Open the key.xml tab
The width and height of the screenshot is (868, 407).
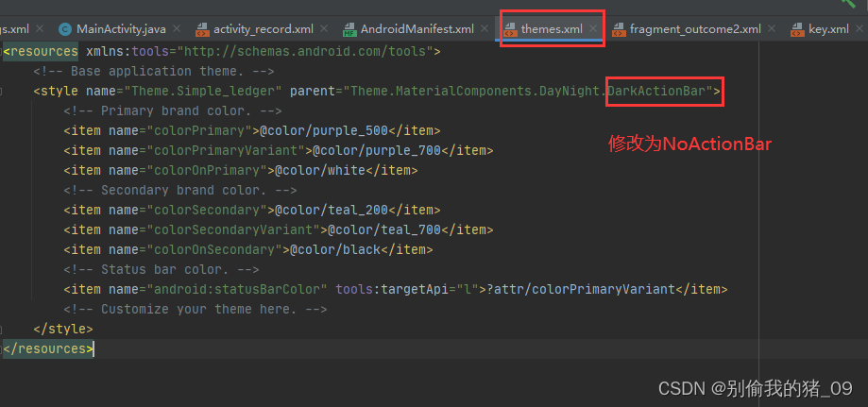pos(828,28)
